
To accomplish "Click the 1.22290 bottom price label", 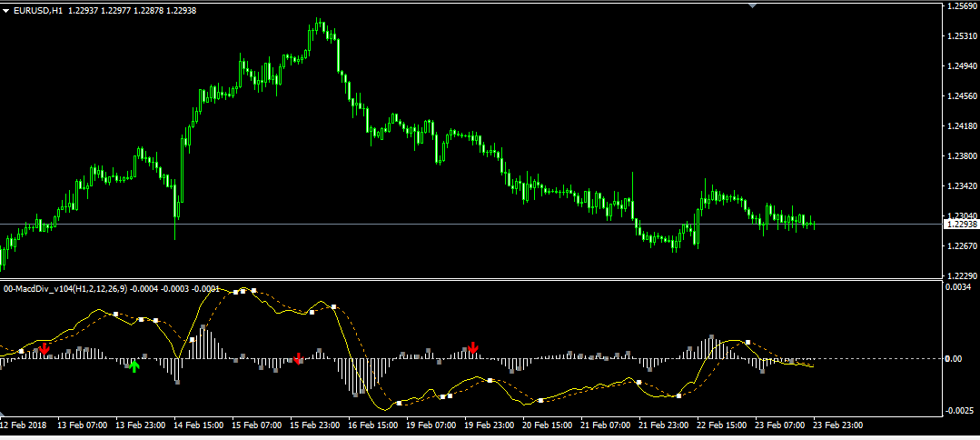I will click(x=961, y=275).
